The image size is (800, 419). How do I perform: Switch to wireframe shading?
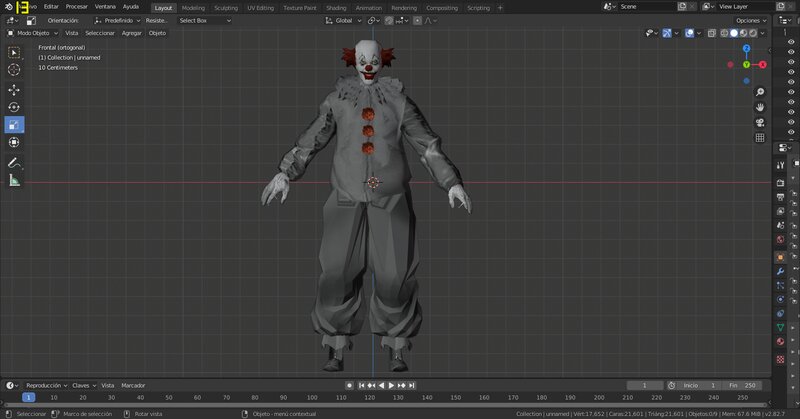pos(724,33)
